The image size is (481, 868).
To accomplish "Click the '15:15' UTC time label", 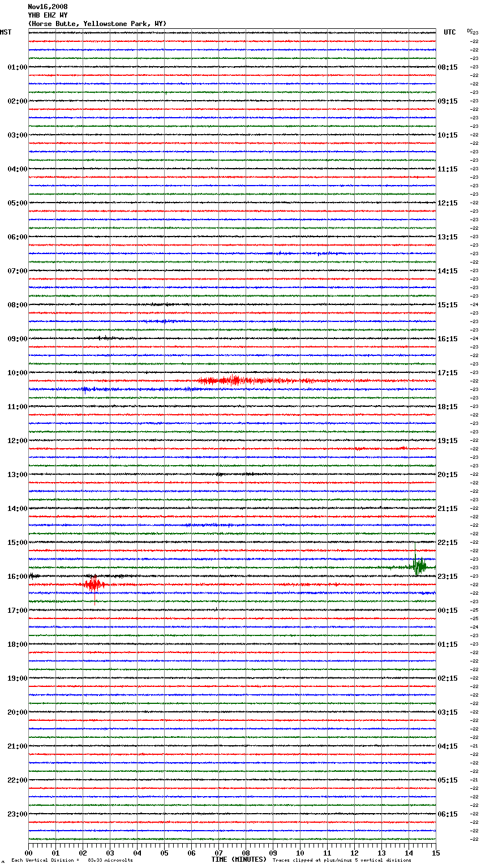I will pyautogui.click(x=448, y=305).
